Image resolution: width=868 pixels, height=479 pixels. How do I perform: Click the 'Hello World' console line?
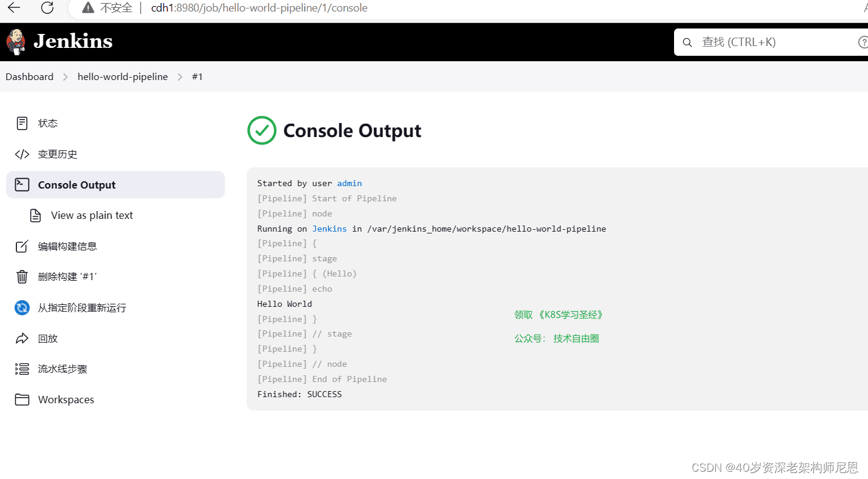[285, 304]
